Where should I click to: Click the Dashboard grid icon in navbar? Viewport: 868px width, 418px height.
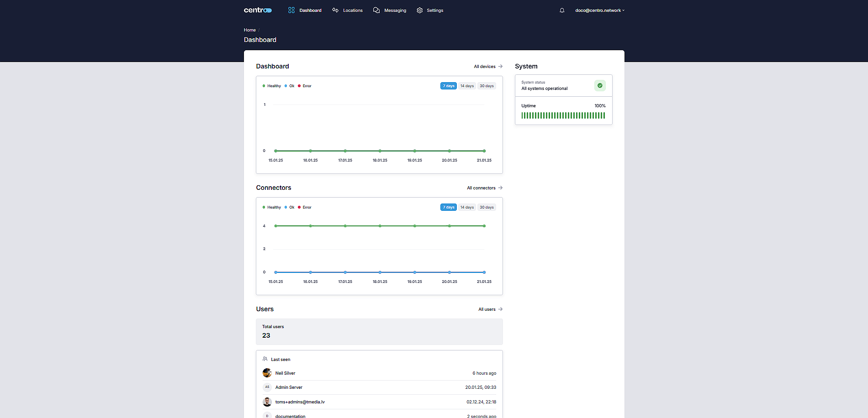(x=291, y=10)
